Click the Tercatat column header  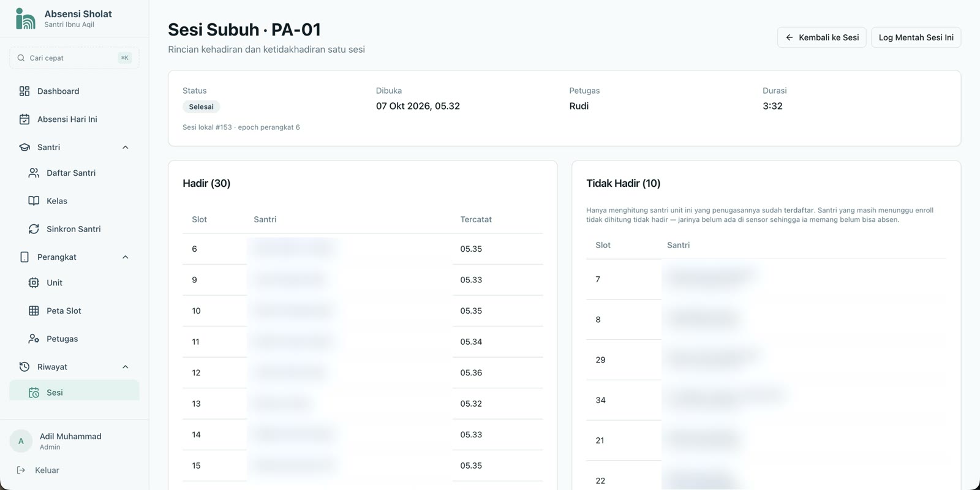[476, 219]
